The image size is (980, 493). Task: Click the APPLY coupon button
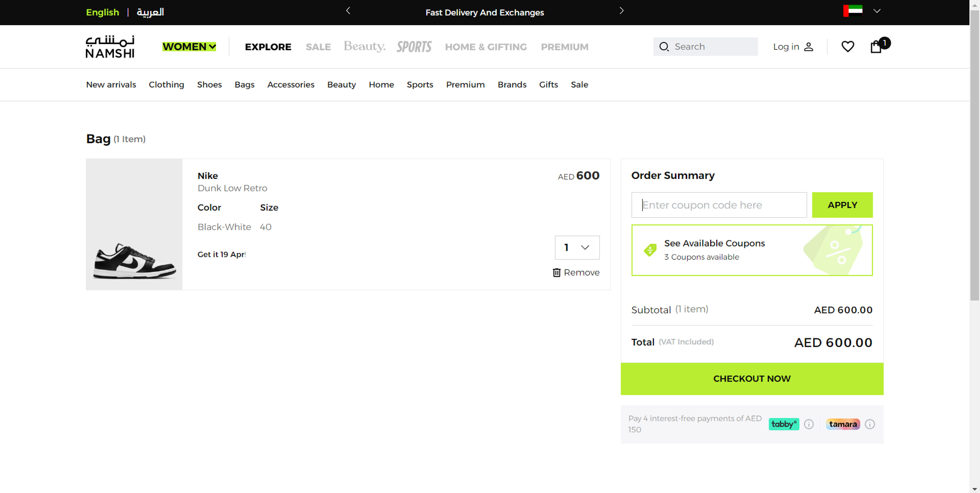[842, 205]
